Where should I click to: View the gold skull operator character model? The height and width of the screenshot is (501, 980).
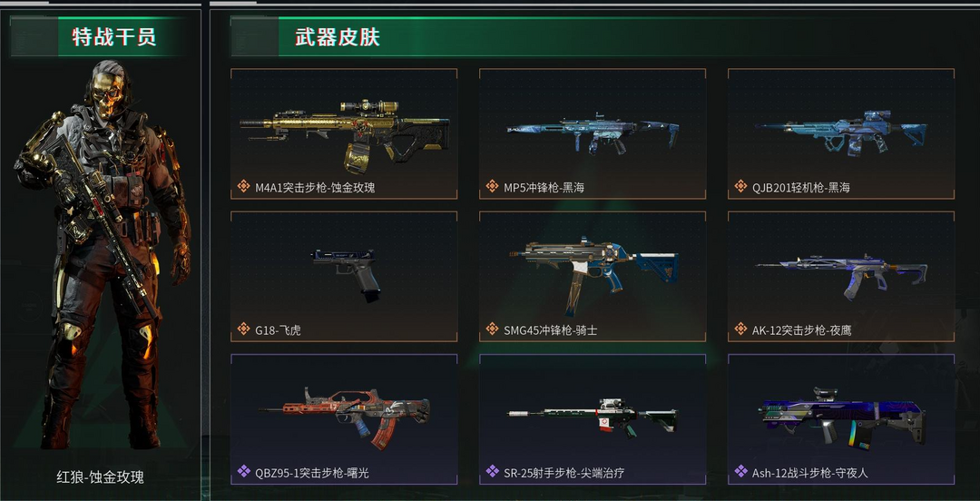click(103, 253)
